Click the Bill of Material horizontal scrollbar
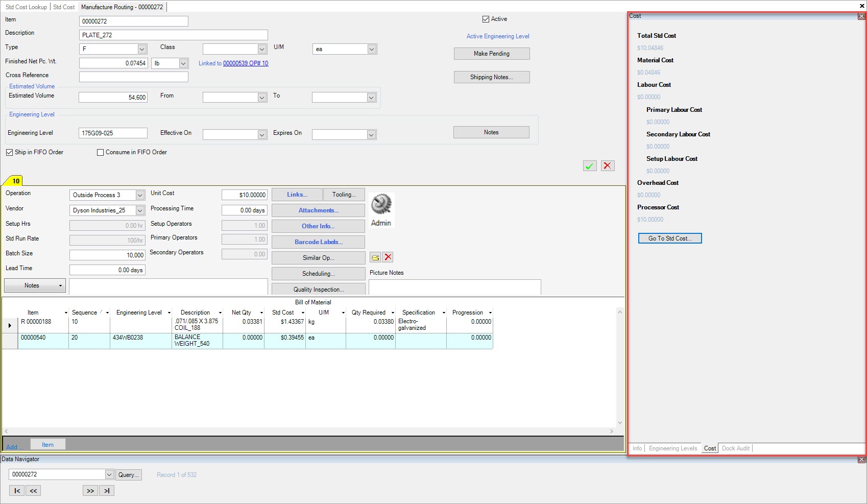 (308, 431)
